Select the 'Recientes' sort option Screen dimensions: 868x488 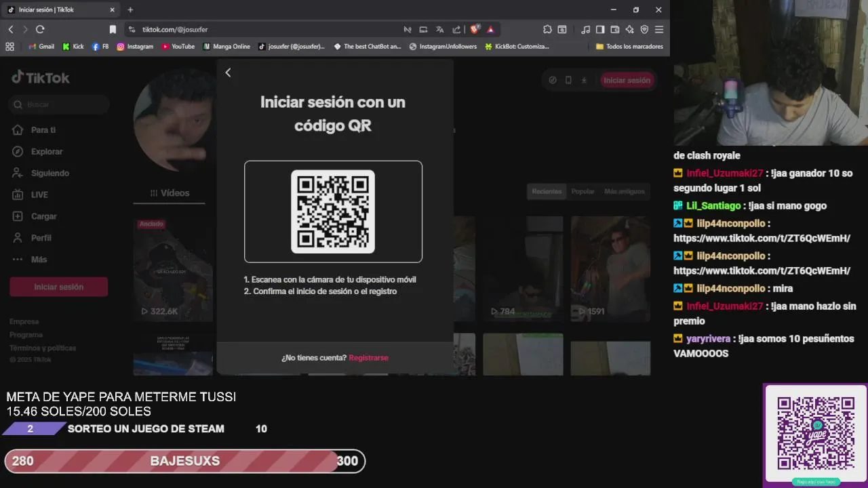(x=547, y=191)
